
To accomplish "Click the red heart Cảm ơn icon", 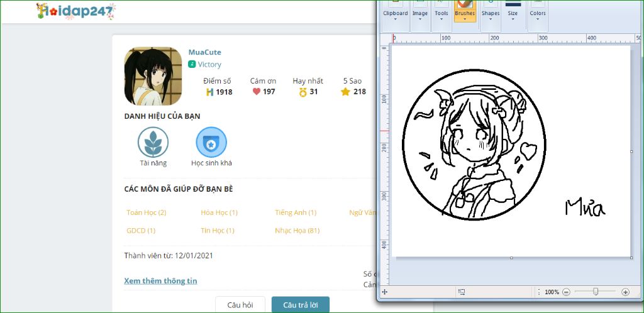I will (257, 92).
